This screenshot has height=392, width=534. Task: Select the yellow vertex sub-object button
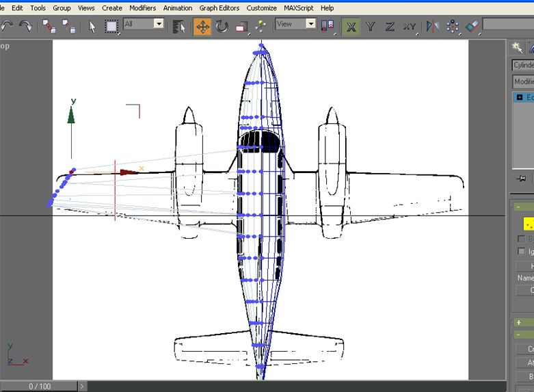point(528,223)
